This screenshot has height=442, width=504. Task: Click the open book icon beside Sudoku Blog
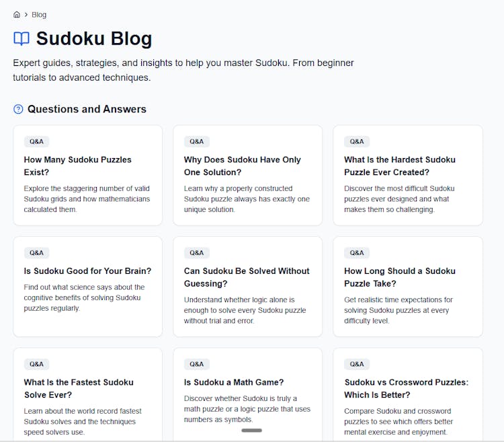coord(22,38)
